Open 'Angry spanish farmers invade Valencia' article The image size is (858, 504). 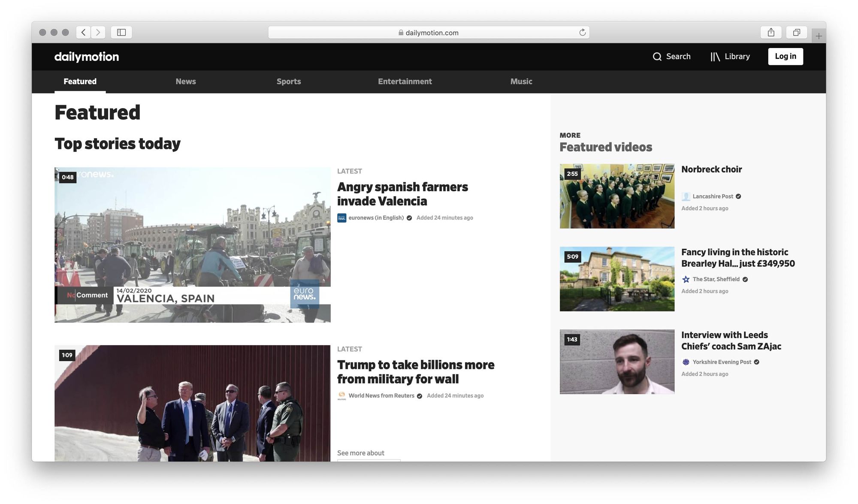click(403, 194)
